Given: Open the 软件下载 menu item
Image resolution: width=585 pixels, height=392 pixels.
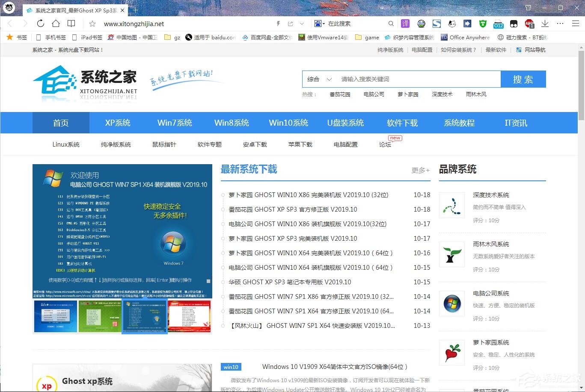Looking at the screenshot, I should coord(402,123).
